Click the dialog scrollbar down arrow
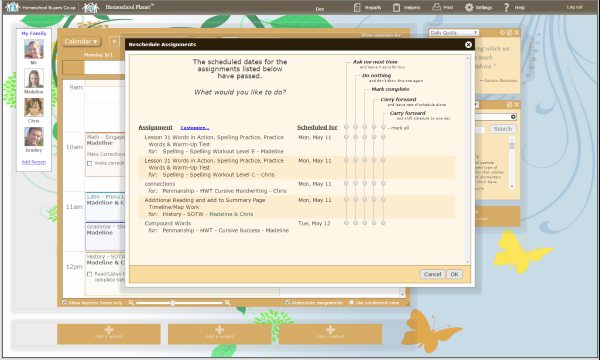 (467, 262)
